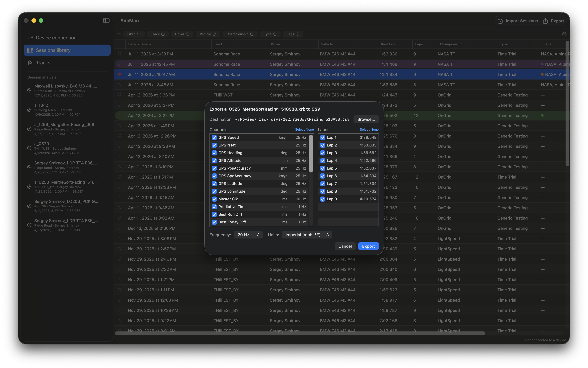Image resolution: width=588 pixels, height=368 pixels.
Task: Sort by Track column header
Action: (x=240, y=44)
